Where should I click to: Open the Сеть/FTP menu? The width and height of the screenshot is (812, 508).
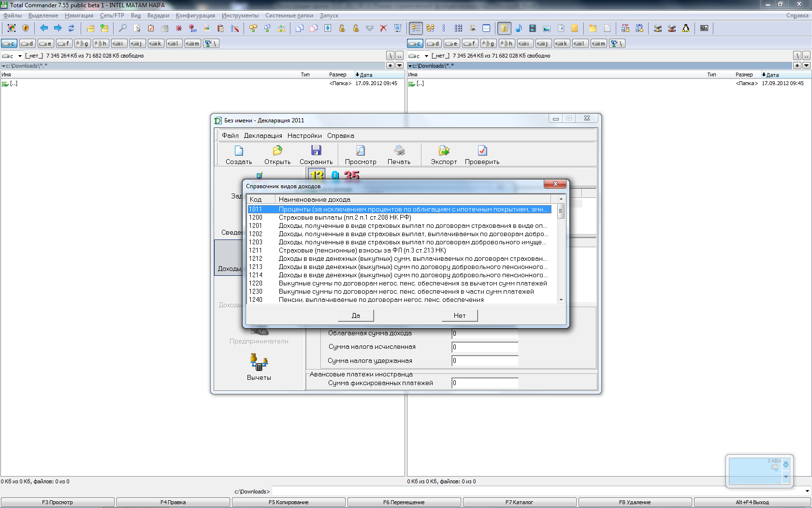click(x=112, y=15)
